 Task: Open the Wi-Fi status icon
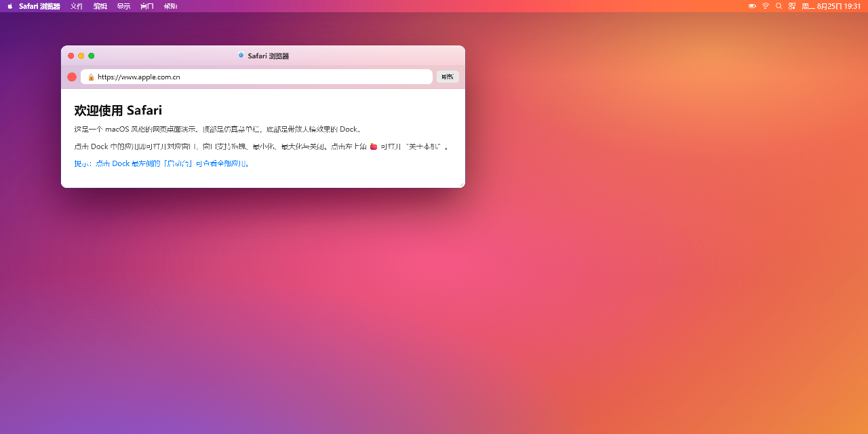[x=766, y=6]
